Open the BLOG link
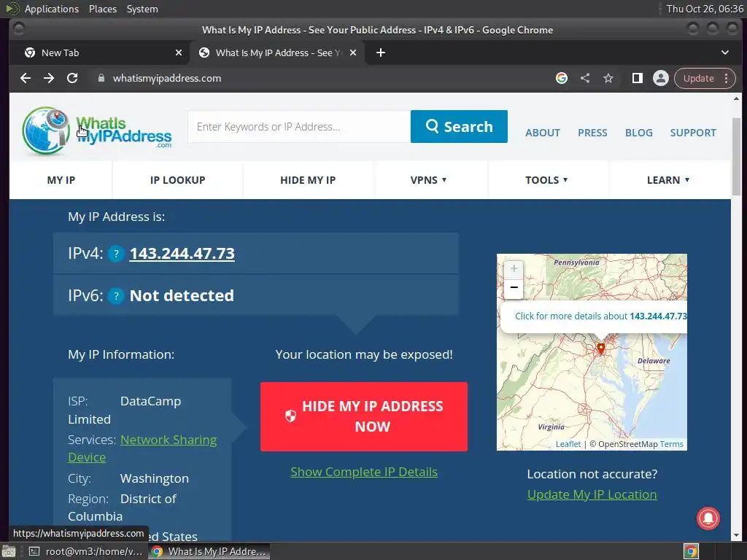Image resolution: width=747 pixels, height=560 pixels. coord(638,133)
